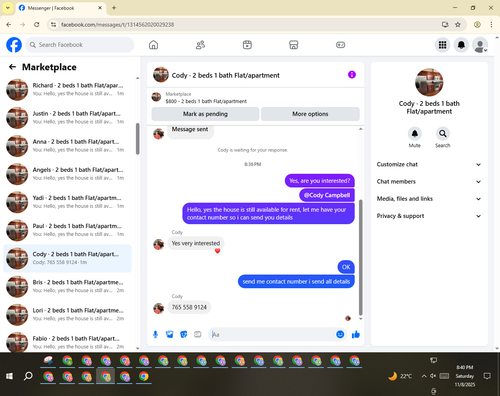The height and width of the screenshot is (396, 500).
Task: View site information icon in address bar
Action: click(53, 24)
